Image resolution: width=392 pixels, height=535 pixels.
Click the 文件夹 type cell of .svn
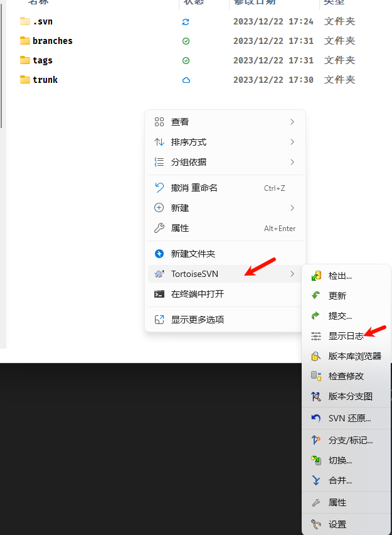click(339, 21)
